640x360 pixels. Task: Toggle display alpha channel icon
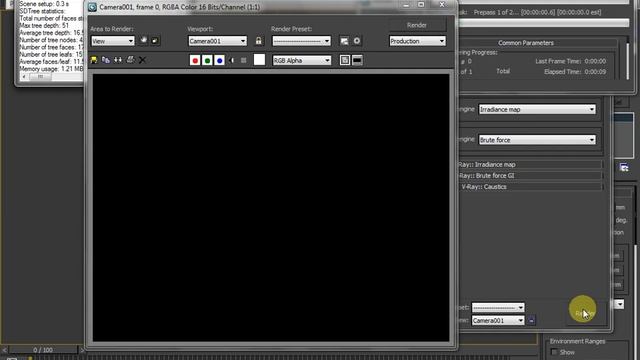pyautogui.click(x=231, y=60)
